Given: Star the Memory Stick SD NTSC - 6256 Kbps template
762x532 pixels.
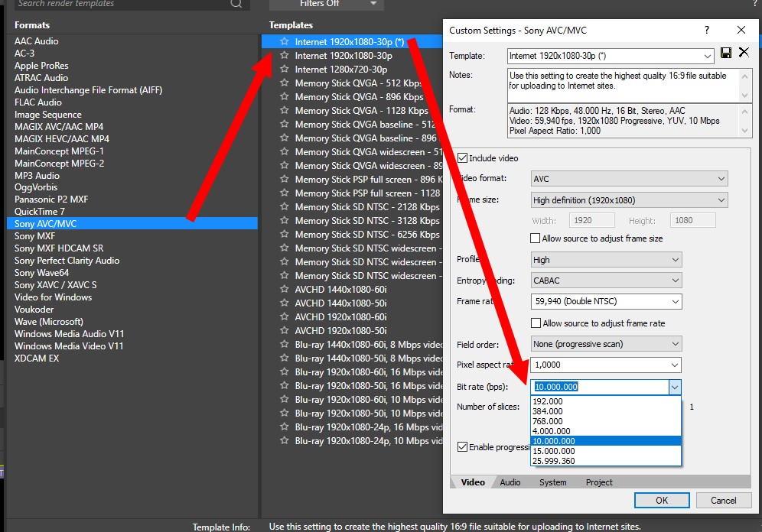Looking at the screenshot, I should (285, 235).
